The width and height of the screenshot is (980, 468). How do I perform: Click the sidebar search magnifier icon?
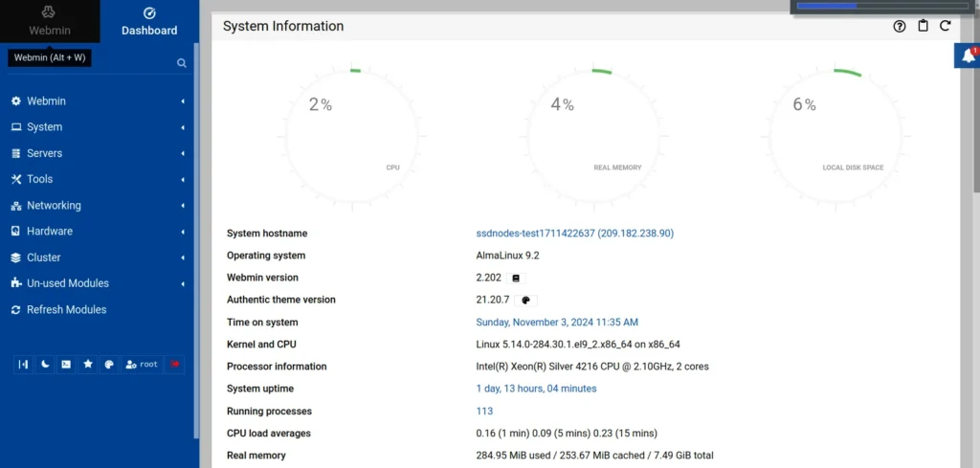(x=181, y=63)
